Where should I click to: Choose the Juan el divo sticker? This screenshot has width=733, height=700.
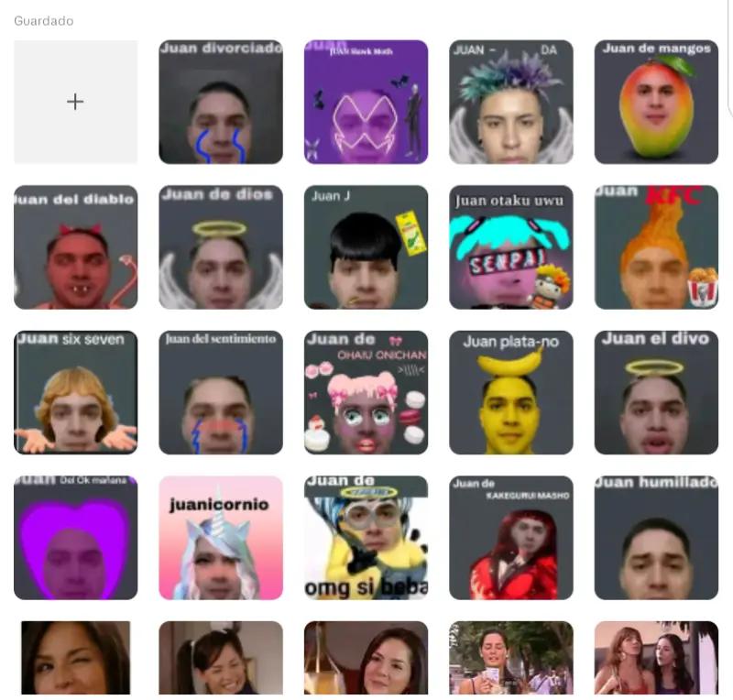(x=656, y=392)
